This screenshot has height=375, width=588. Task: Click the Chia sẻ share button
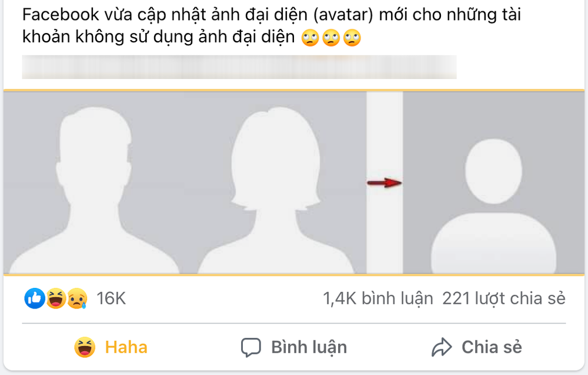pyautogui.click(x=477, y=347)
